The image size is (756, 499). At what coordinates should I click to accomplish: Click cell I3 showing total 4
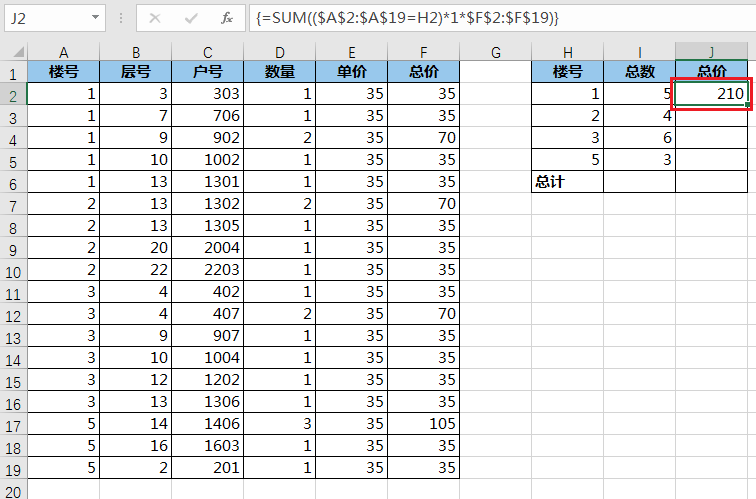[639, 116]
